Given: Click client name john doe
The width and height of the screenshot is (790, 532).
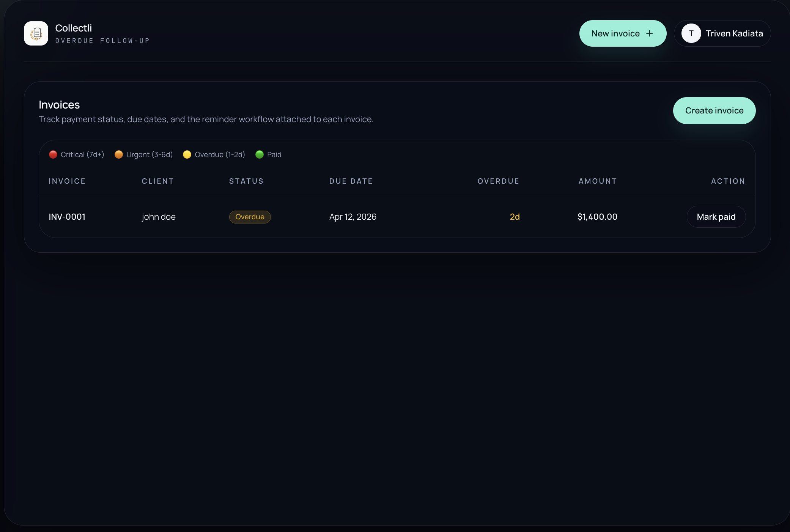Looking at the screenshot, I should [159, 217].
